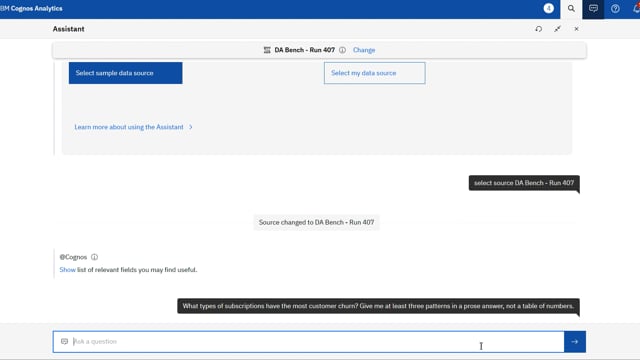The width and height of the screenshot is (640, 360).
Task: Click Select sample data source button
Action: pyautogui.click(x=126, y=73)
